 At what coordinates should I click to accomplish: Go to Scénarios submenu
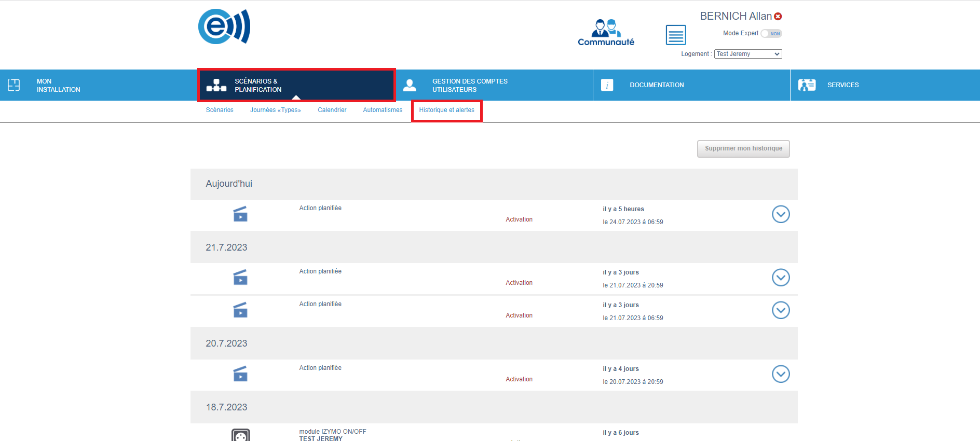(x=220, y=110)
